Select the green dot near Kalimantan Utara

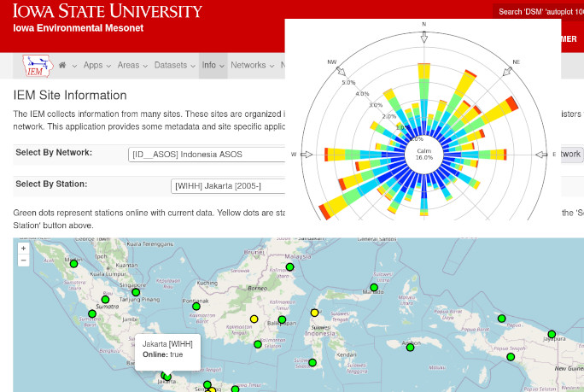[x=289, y=266]
